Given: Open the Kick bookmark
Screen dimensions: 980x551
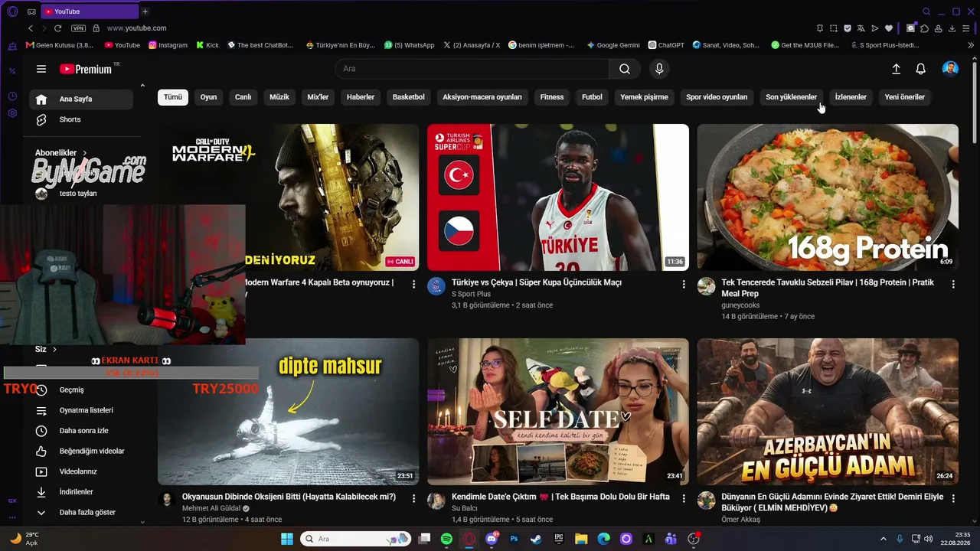Looking at the screenshot, I should point(207,45).
